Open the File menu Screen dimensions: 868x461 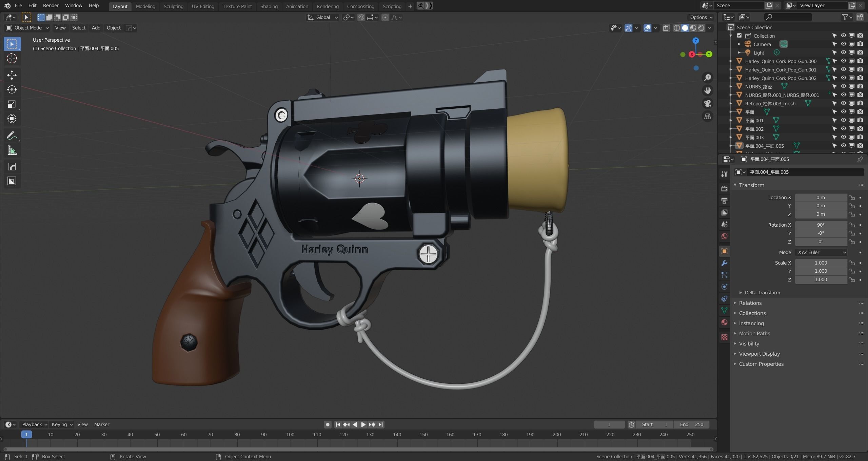pyautogui.click(x=18, y=6)
